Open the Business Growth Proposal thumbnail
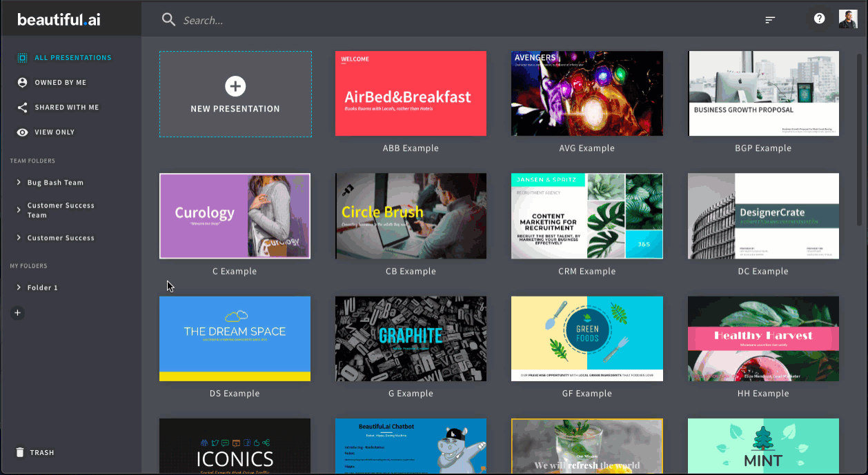This screenshot has width=868, height=475. tap(763, 93)
